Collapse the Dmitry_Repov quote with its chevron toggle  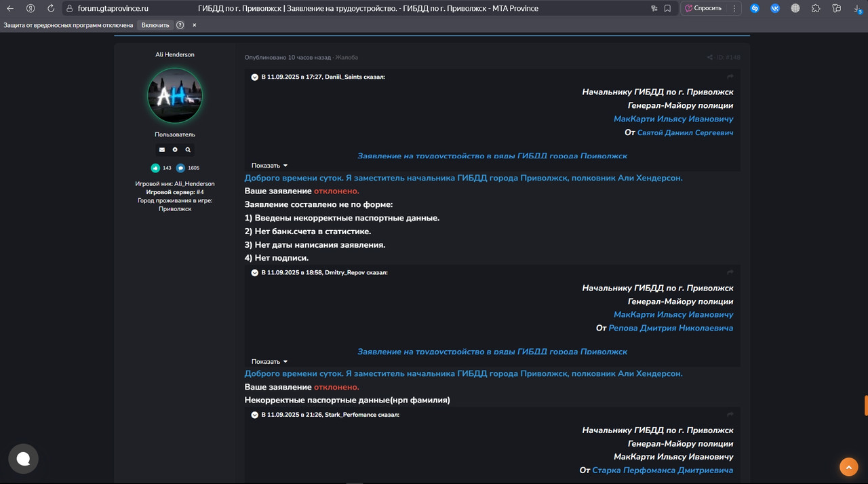coord(255,273)
